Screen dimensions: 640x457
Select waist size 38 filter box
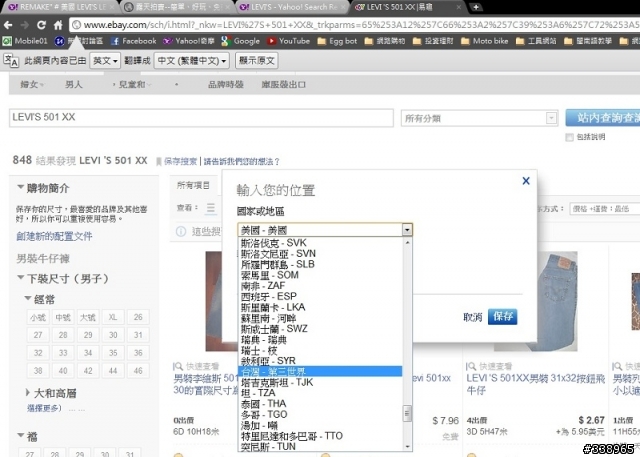tap(38, 370)
